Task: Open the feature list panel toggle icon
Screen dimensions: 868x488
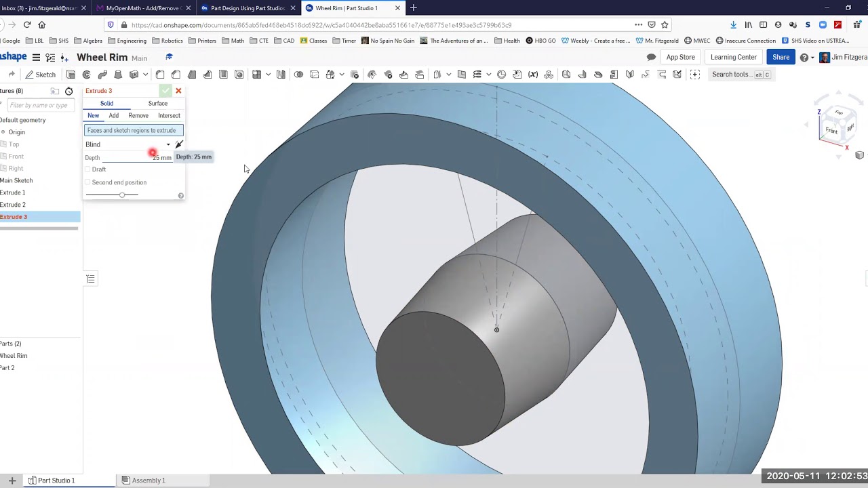Action: click(90, 279)
